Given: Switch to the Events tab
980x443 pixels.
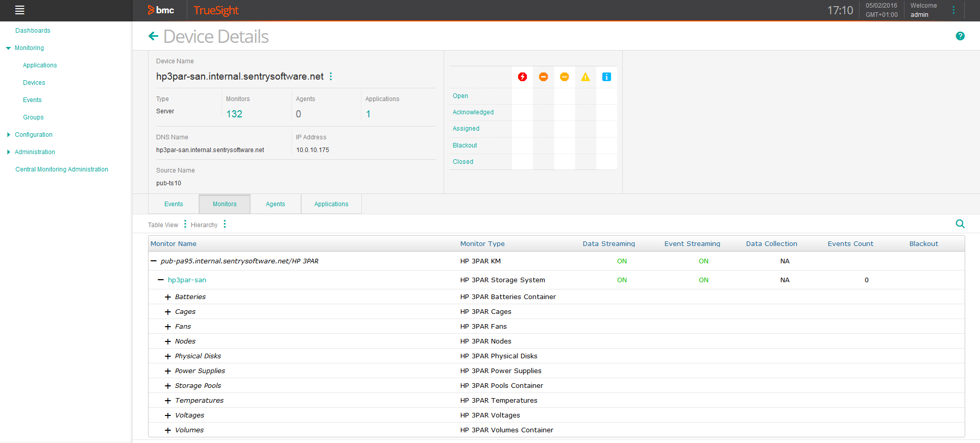Looking at the screenshot, I should [174, 204].
